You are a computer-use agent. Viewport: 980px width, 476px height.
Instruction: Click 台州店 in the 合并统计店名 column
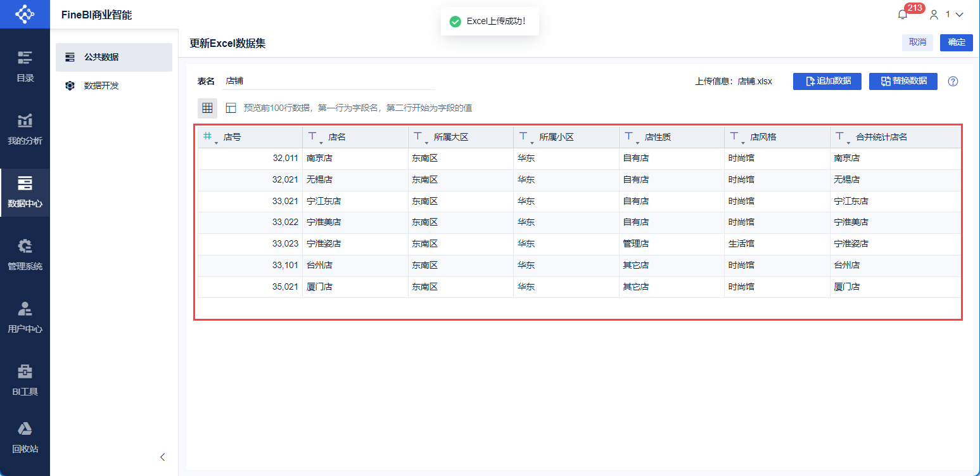[x=847, y=266]
